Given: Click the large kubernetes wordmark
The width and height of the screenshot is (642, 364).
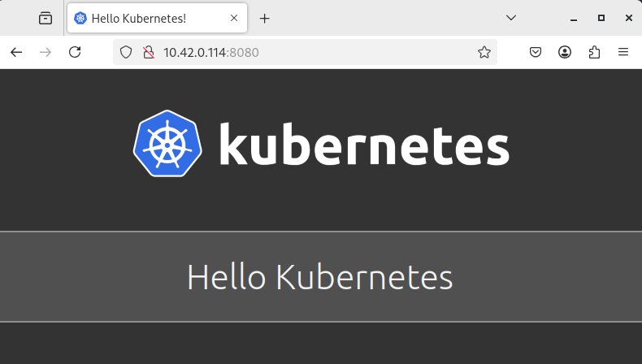Looking at the screenshot, I should click(364, 144).
